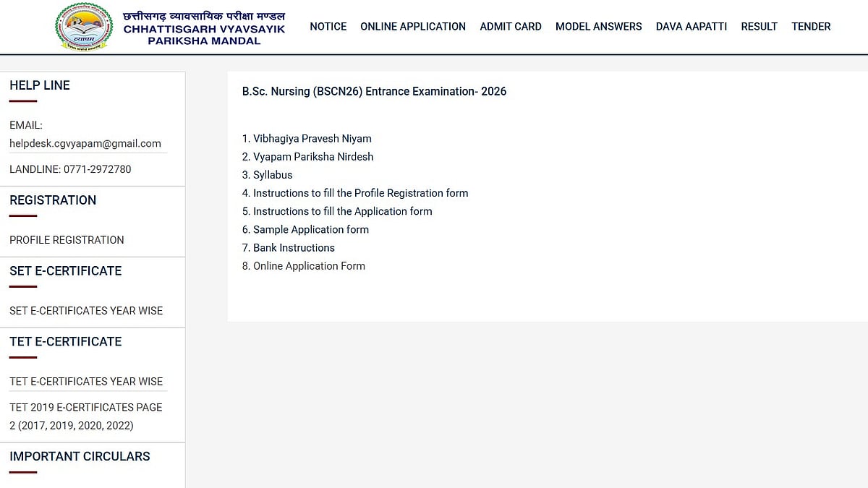868x488 pixels.
Task: View the RESULT section
Action: coord(759,27)
